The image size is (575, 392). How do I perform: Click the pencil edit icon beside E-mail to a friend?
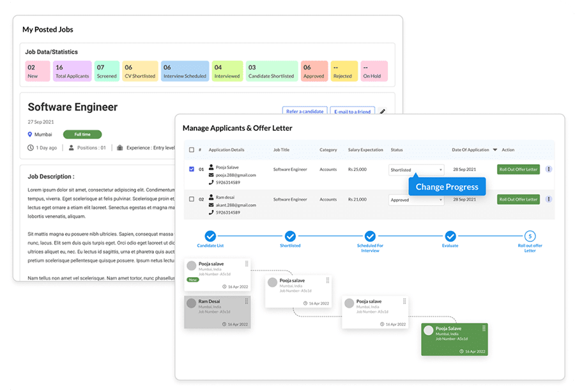(382, 111)
